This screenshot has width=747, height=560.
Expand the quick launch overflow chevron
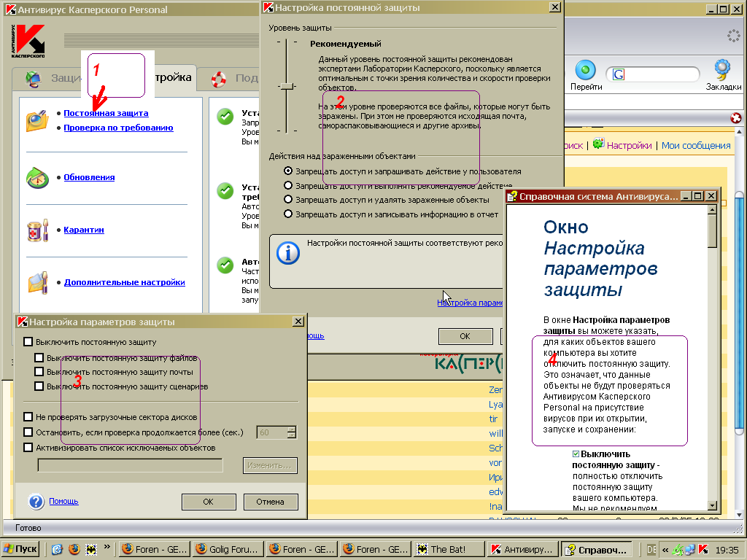point(107,547)
